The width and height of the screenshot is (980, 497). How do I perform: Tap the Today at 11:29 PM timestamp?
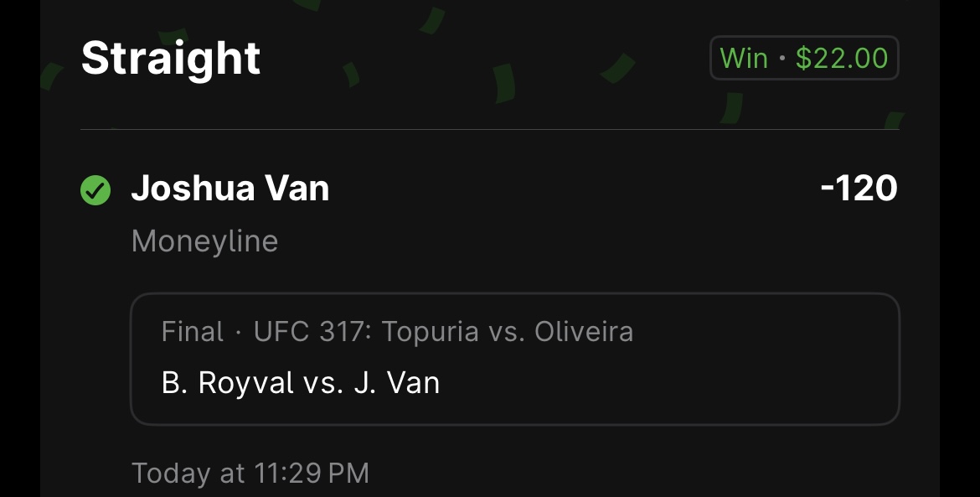click(250, 474)
